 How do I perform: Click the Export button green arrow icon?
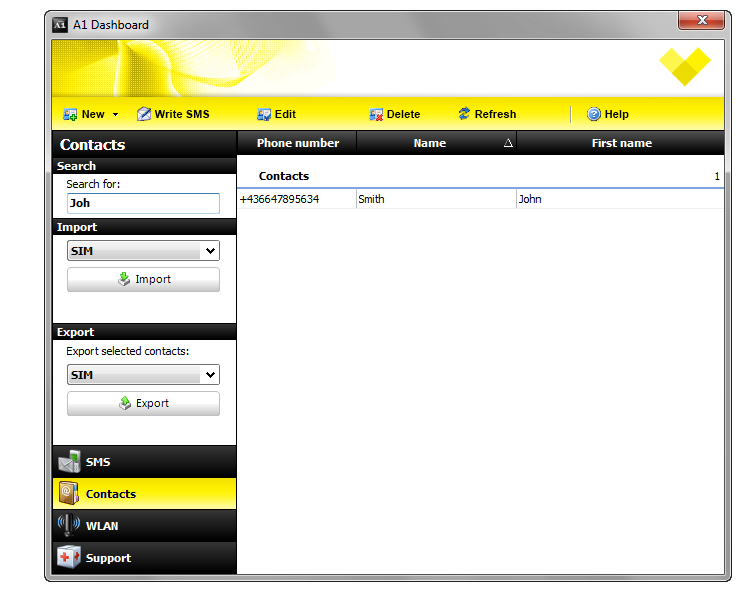coord(125,403)
